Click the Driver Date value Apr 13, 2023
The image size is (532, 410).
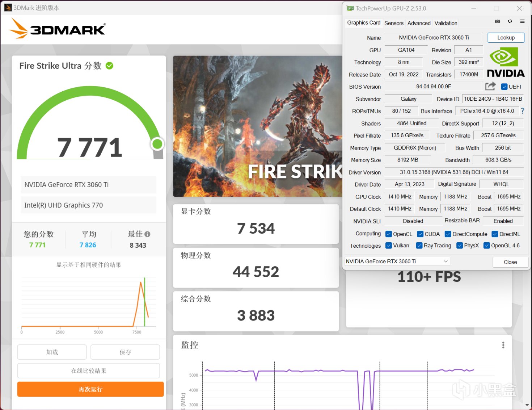[409, 184]
